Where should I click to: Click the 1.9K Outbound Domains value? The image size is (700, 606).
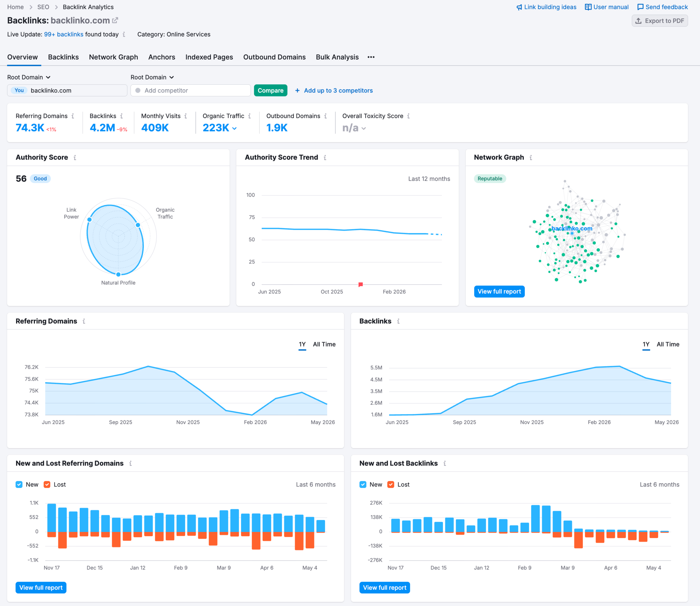point(277,128)
